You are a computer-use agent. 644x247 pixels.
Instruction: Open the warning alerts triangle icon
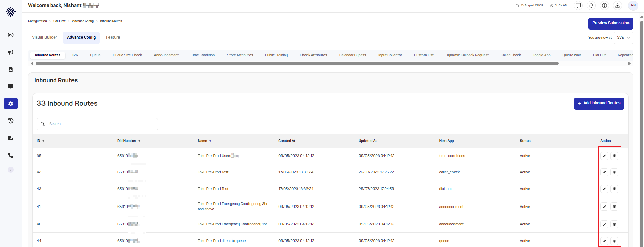[x=617, y=5]
